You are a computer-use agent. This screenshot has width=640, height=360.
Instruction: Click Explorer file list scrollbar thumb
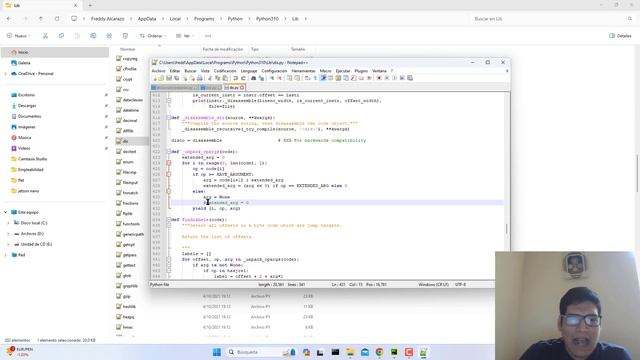[x=638, y=173]
